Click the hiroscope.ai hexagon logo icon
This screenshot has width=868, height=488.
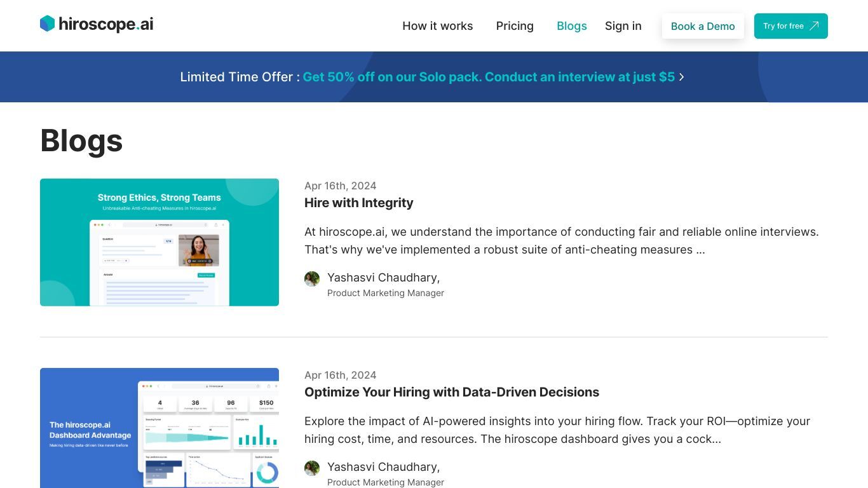[48, 24]
